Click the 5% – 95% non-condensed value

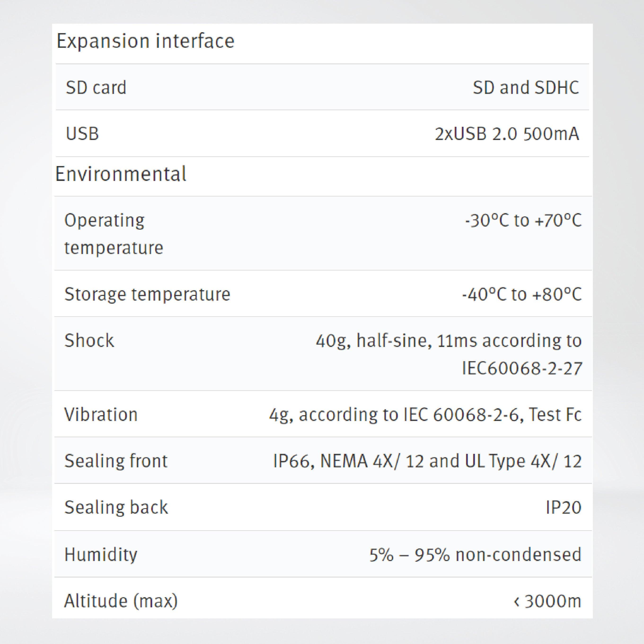pos(475,554)
